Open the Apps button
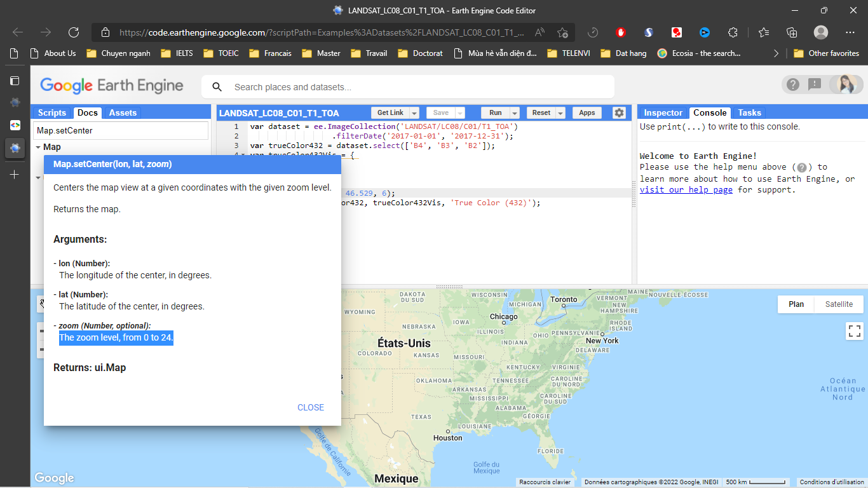The image size is (868, 488). pyautogui.click(x=587, y=113)
